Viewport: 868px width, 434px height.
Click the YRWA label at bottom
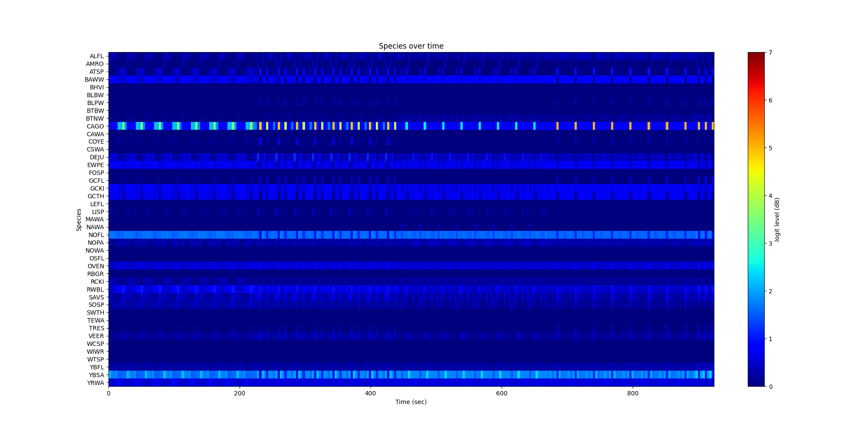(x=95, y=383)
